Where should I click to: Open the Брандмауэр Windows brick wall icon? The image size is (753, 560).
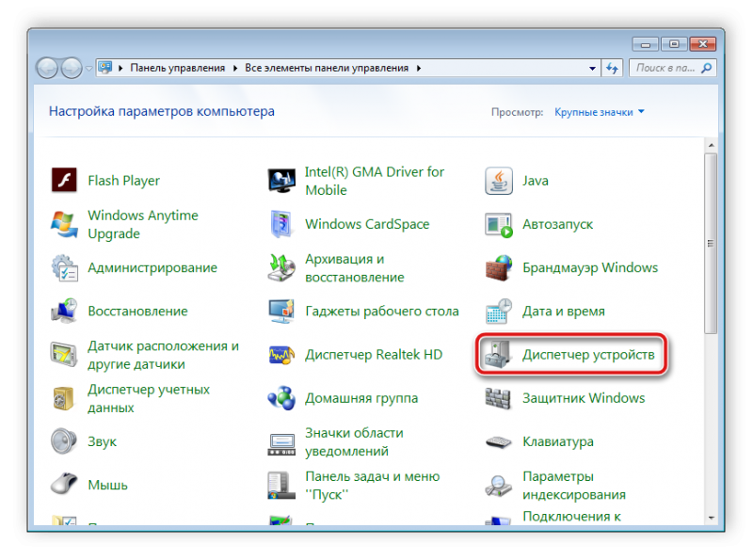pos(499,267)
